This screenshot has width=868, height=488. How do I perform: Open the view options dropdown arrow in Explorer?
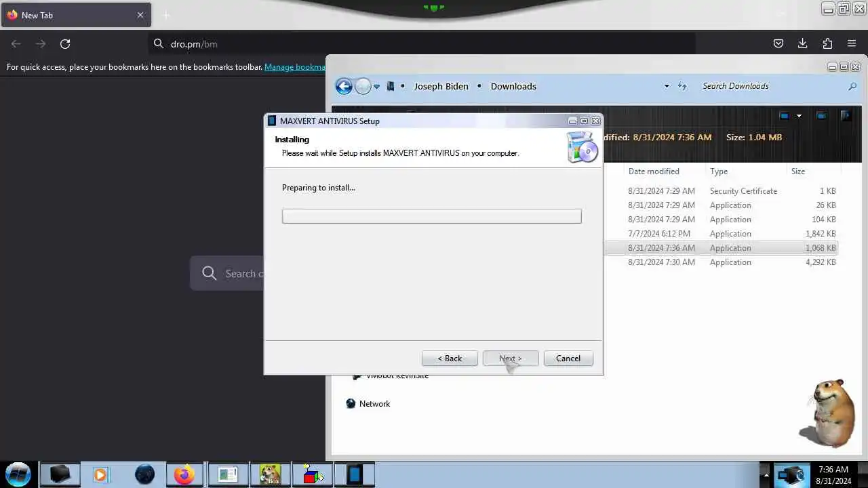coord(799,116)
